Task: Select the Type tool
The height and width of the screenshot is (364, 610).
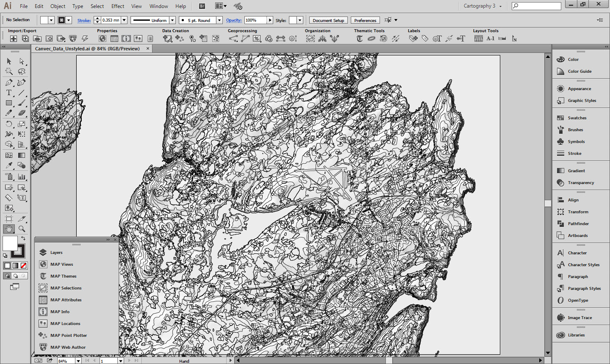Action: [8, 93]
